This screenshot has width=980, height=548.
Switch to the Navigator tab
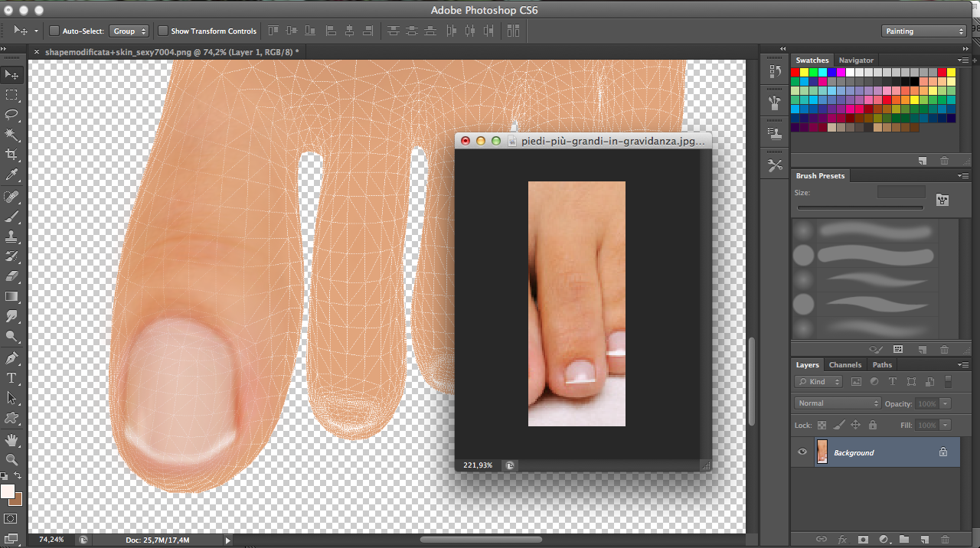(x=855, y=60)
